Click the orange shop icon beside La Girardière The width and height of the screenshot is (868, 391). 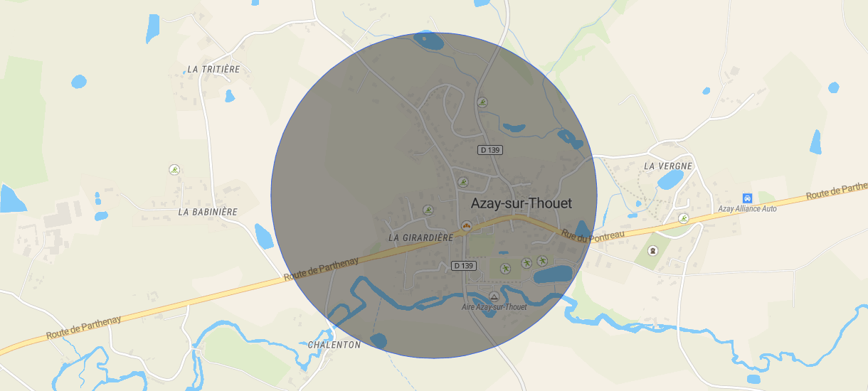[467, 225]
